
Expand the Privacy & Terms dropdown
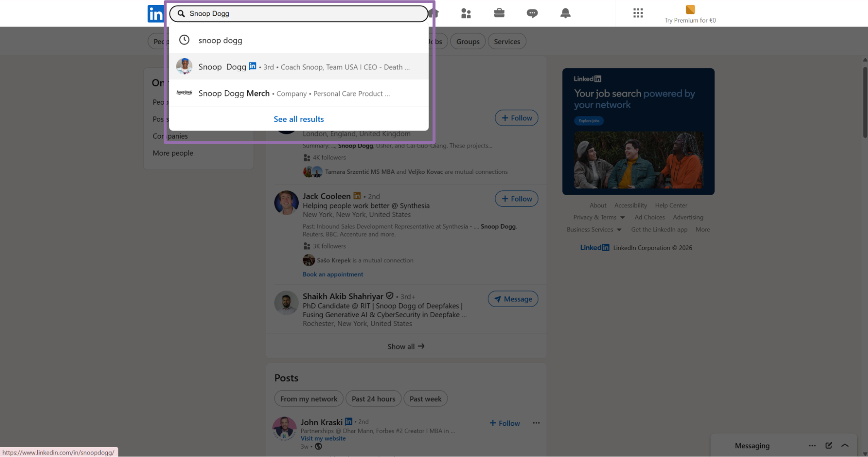pos(599,217)
